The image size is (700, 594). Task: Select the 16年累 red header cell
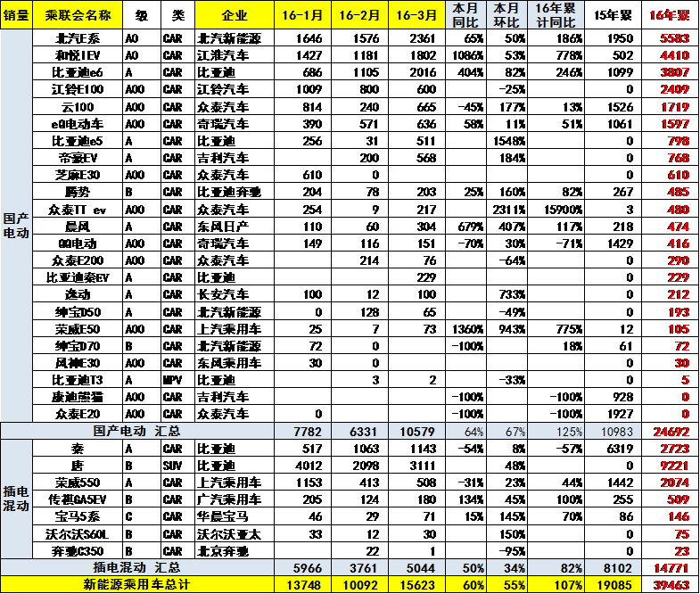(670, 15)
